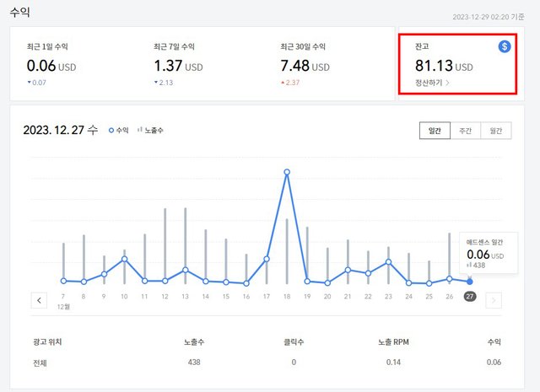Select the data point for day 10
The image size is (540, 392).
(x=124, y=259)
